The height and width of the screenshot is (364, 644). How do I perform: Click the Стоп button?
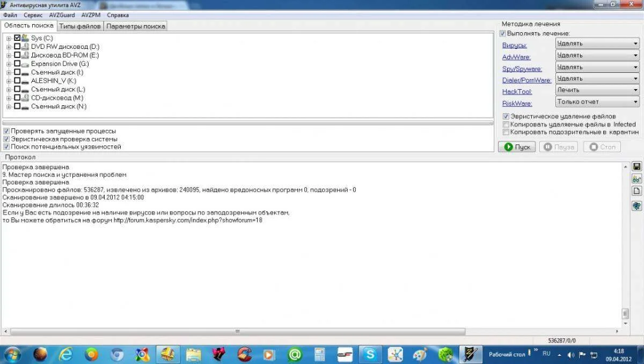(602, 147)
